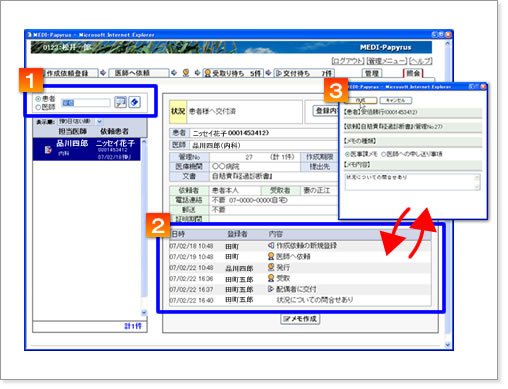Click main window scrollbar down arrow
The height and width of the screenshot is (389, 508).
(447, 344)
